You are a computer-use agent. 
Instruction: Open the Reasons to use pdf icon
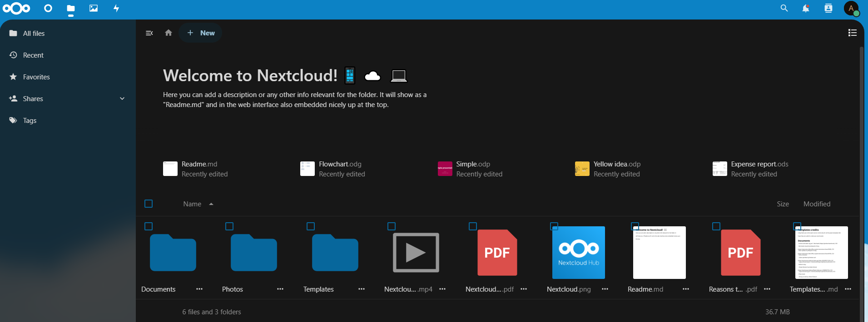tap(741, 253)
